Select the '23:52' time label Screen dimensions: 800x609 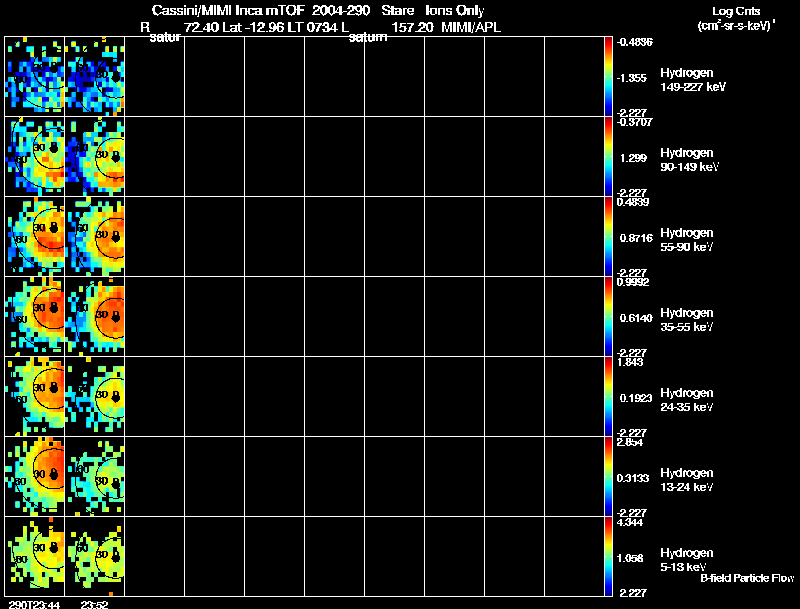click(x=94, y=604)
